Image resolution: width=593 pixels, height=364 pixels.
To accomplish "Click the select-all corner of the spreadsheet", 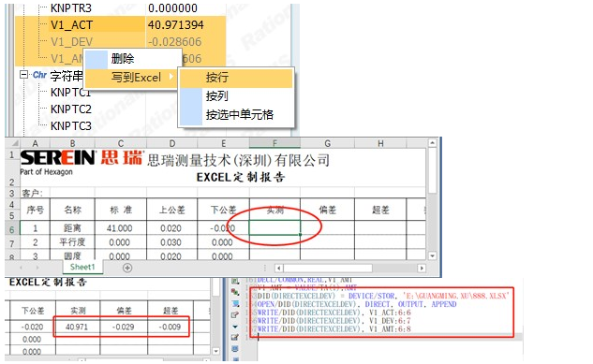I will 14,143.
